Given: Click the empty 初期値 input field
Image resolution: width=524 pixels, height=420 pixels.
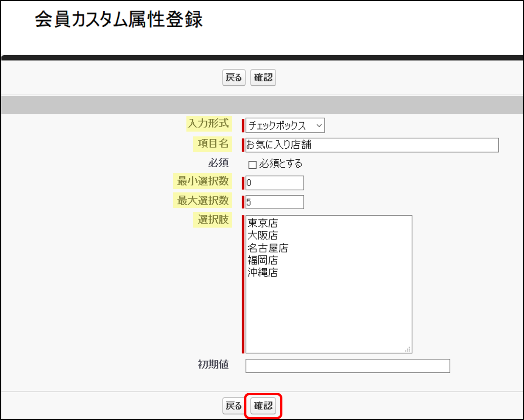Looking at the screenshot, I should pyautogui.click(x=347, y=366).
